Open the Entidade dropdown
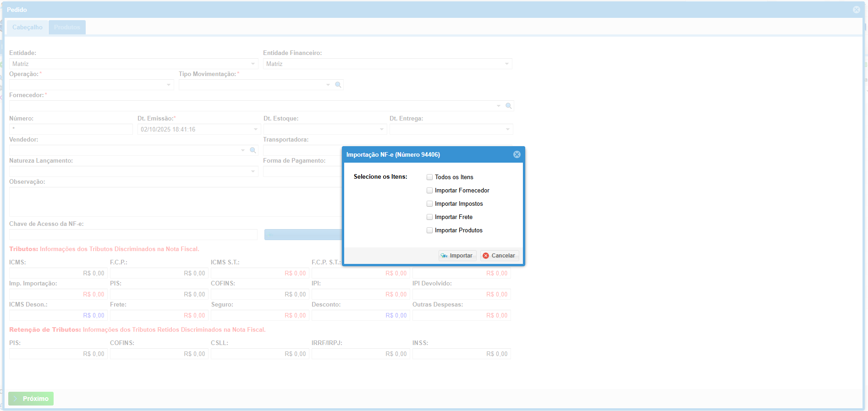 253,64
